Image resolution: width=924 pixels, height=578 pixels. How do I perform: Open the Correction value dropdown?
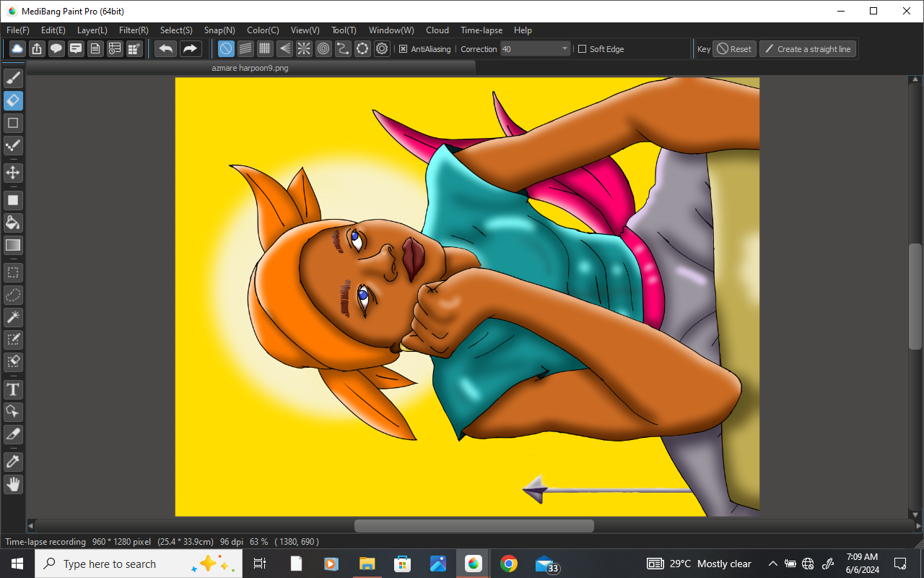pos(536,49)
